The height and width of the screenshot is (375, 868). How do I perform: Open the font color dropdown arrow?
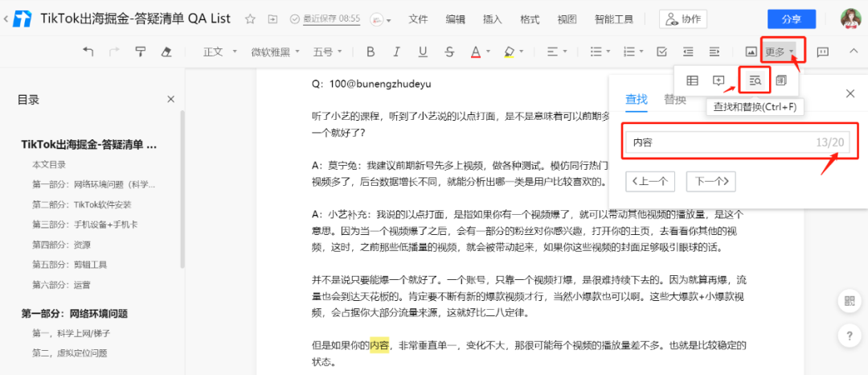tap(489, 52)
